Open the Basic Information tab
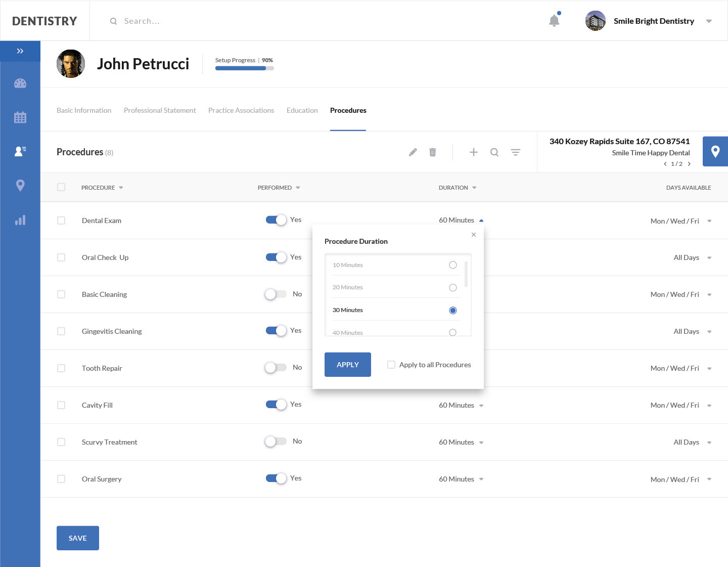The width and height of the screenshot is (728, 567). [84, 110]
